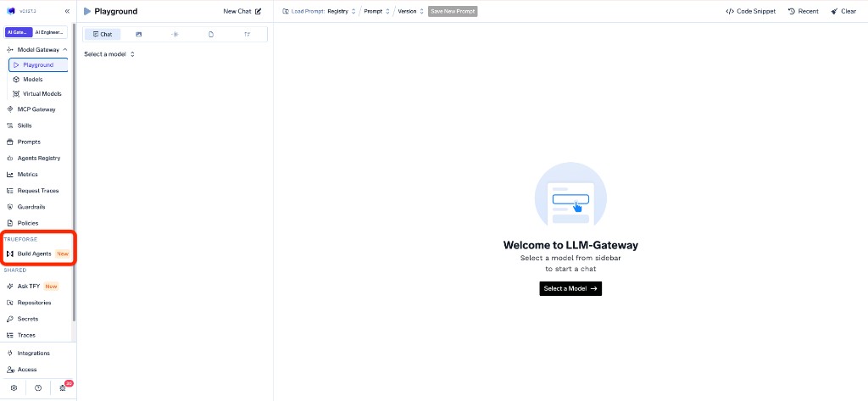
Task: Click the Build Agents icon under TRUEFORGE
Action: click(x=10, y=253)
